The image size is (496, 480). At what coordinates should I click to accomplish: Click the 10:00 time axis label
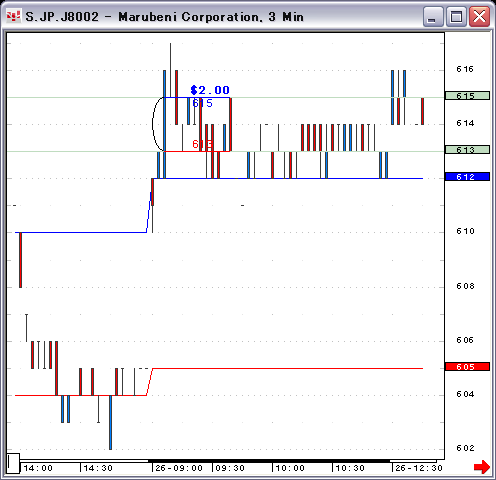pos(290,468)
